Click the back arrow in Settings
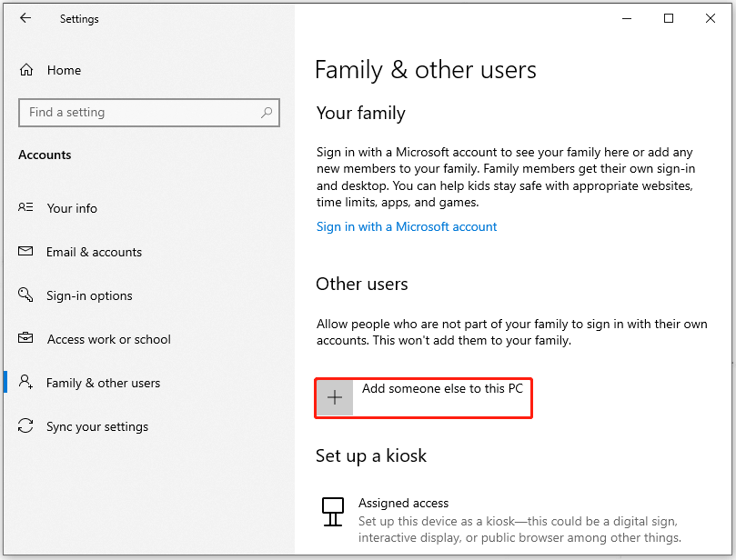This screenshot has height=560, width=736. click(25, 18)
